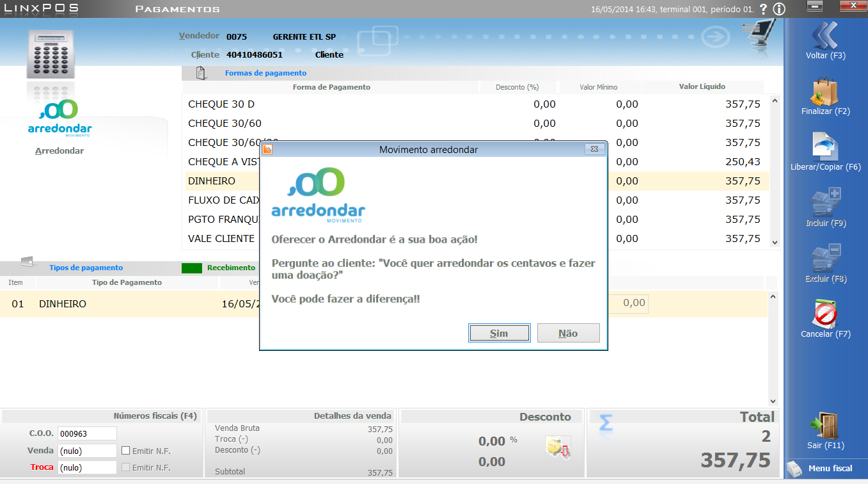Image resolution: width=868 pixels, height=484 pixels.
Task: Toggle Emitir N.F. checkbox for Venda
Action: point(126,451)
